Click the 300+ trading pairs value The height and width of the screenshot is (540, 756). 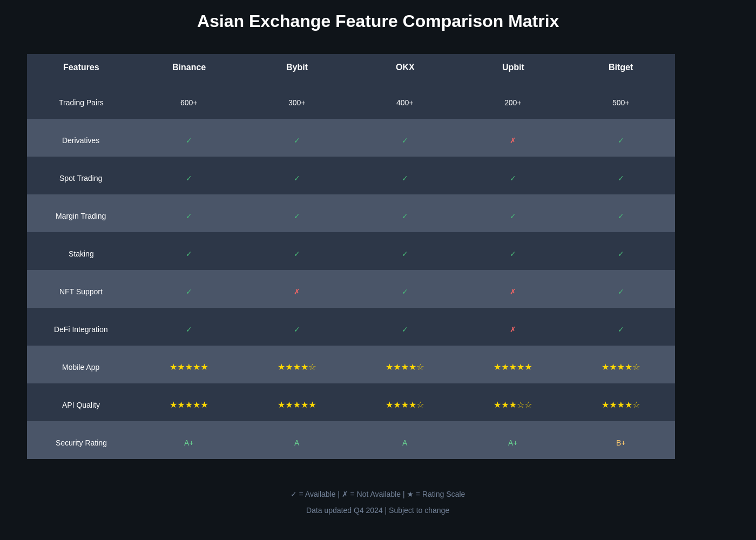(297, 103)
